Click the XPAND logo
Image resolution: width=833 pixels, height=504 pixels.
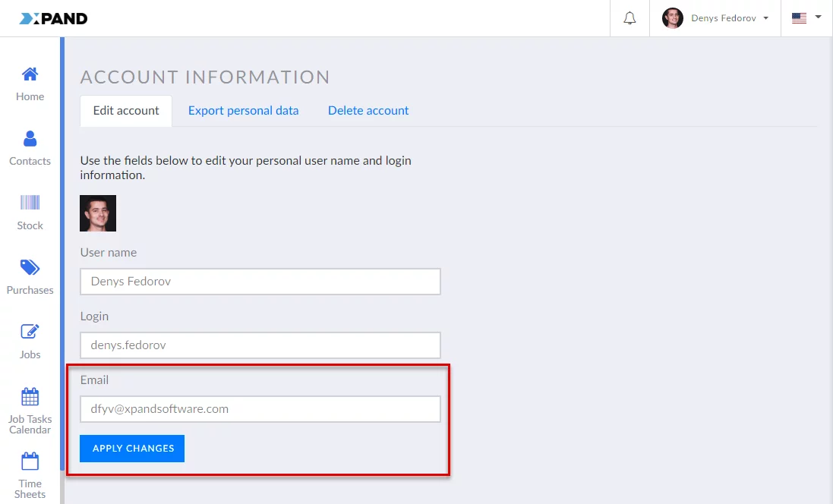(53, 18)
